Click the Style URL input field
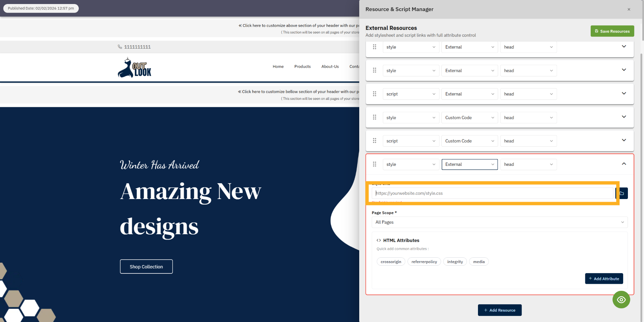This screenshot has width=644, height=322. coord(492,193)
